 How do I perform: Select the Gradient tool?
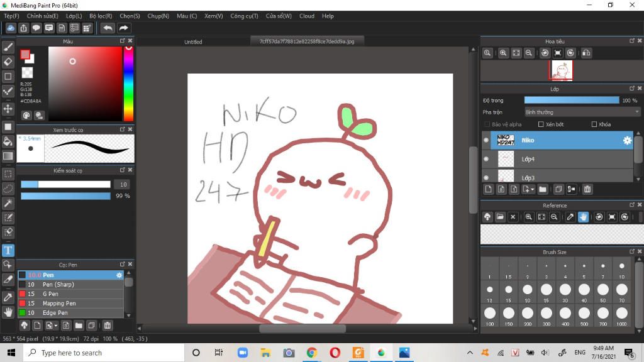(x=8, y=156)
